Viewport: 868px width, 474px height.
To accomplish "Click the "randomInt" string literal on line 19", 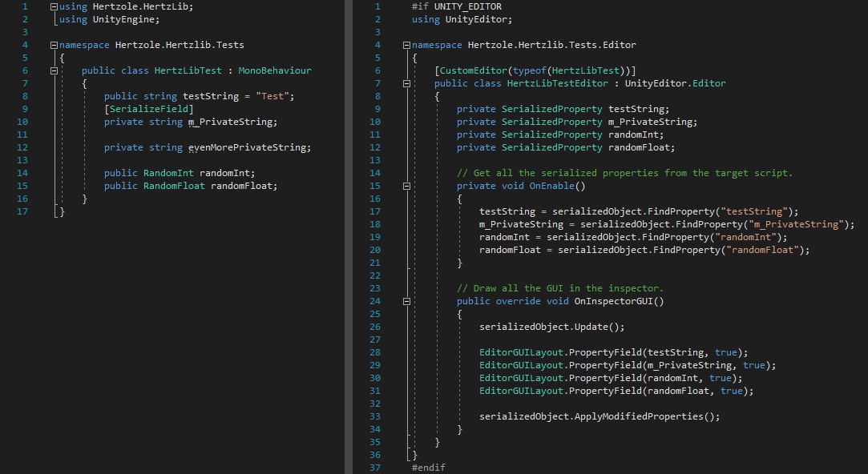I will [745, 237].
